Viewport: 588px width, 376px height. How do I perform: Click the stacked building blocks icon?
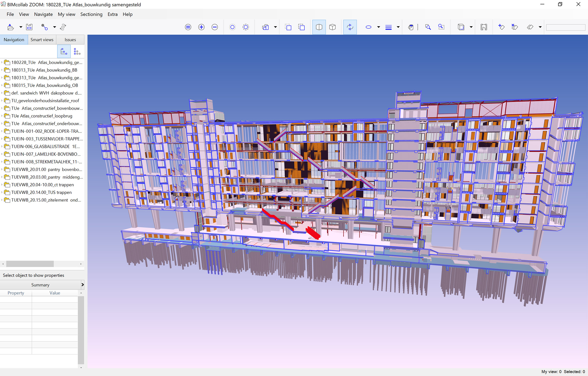[x=266, y=27]
